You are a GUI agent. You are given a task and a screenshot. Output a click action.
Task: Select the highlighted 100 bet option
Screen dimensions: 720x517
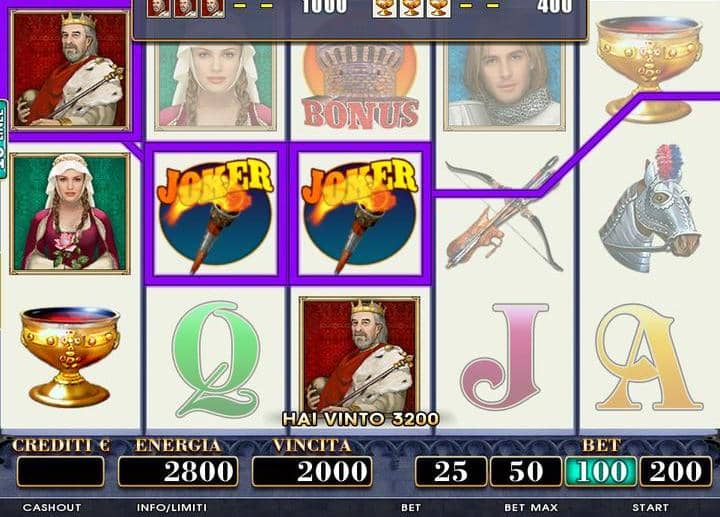tap(601, 471)
